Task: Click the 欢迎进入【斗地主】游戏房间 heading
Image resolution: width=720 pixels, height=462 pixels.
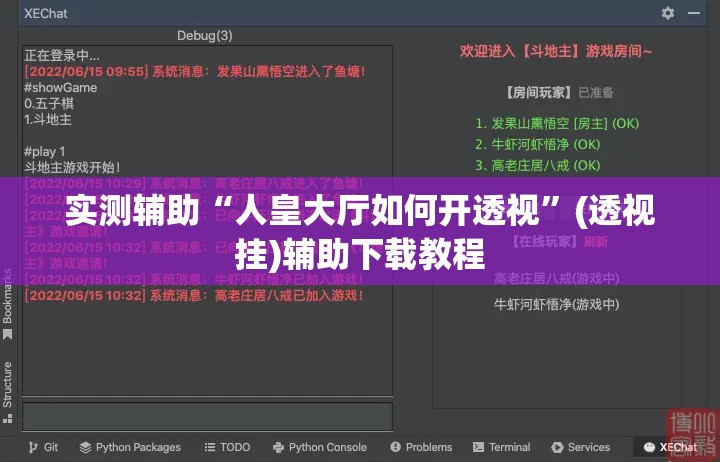Action: [556, 51]
